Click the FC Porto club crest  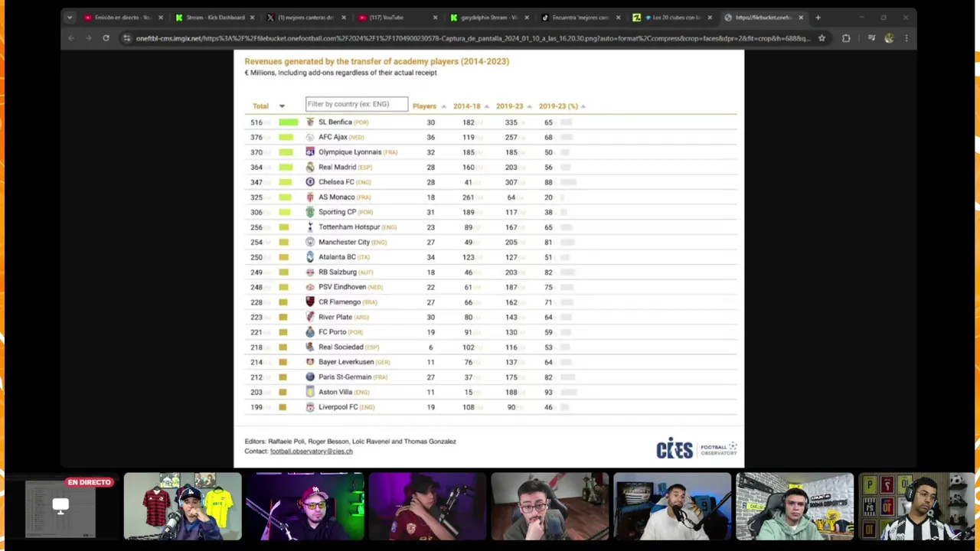tap(310, 332)
